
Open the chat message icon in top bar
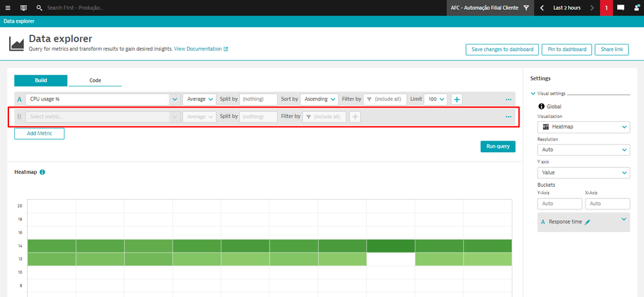point(621,8)
